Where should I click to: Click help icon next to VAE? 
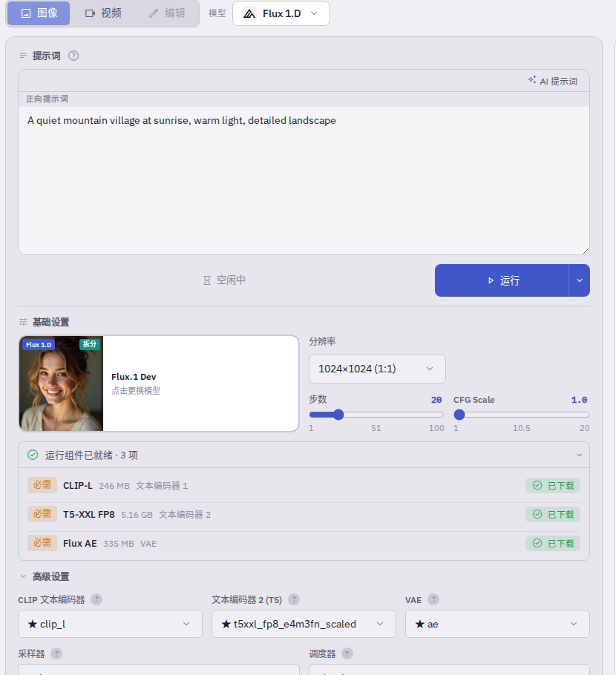[433, 599]
